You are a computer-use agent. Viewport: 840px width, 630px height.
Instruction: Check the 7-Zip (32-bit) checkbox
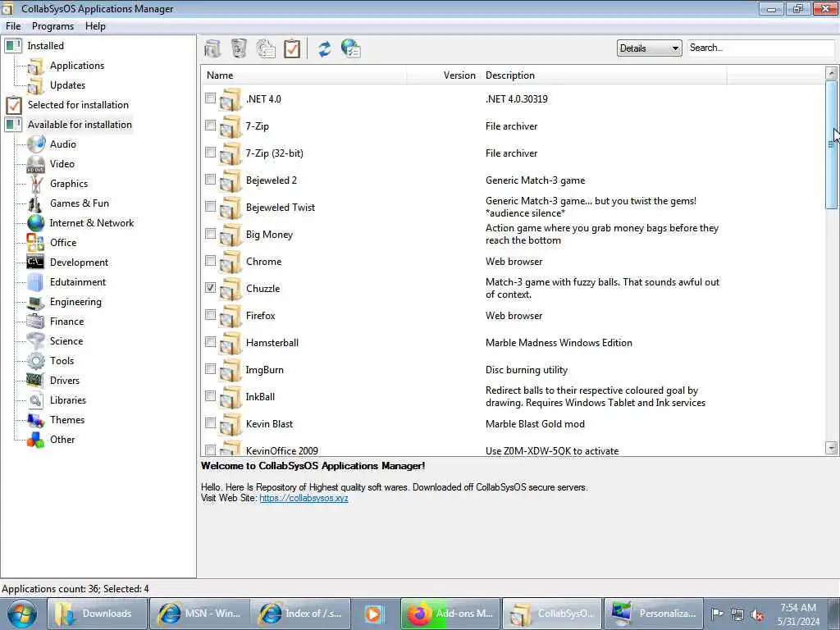click(211, 152)
